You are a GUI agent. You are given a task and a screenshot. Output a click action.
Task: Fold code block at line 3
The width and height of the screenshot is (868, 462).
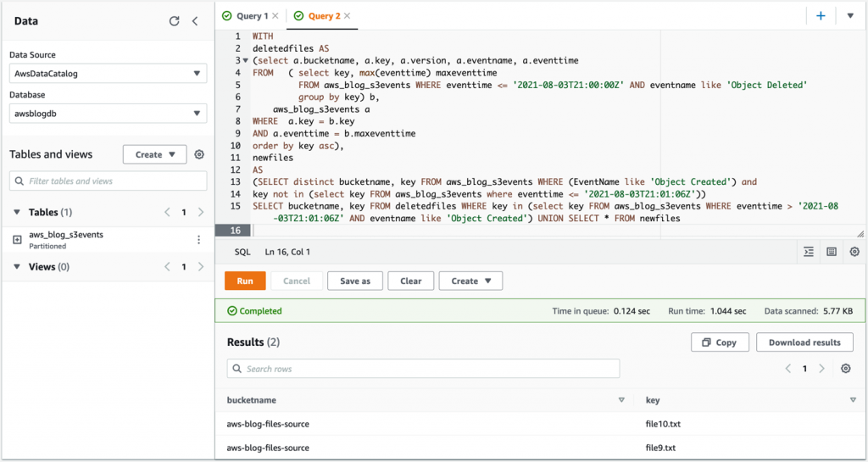click(246, 60)
